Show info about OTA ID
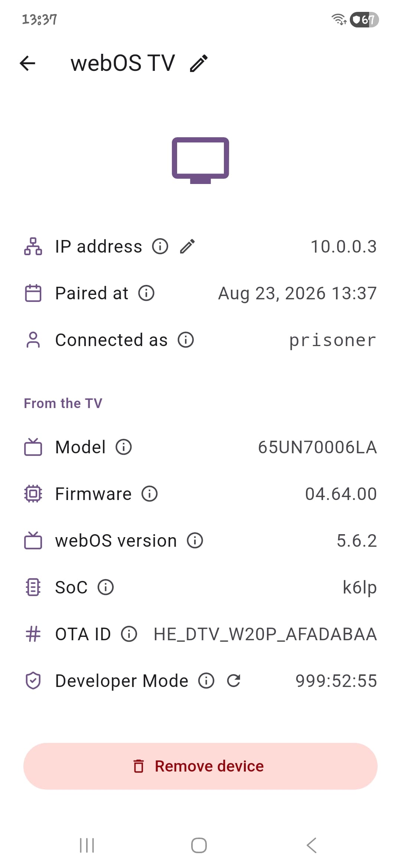Image resolution: width=401 pixels, height=868 pixels. click(129, 634)
